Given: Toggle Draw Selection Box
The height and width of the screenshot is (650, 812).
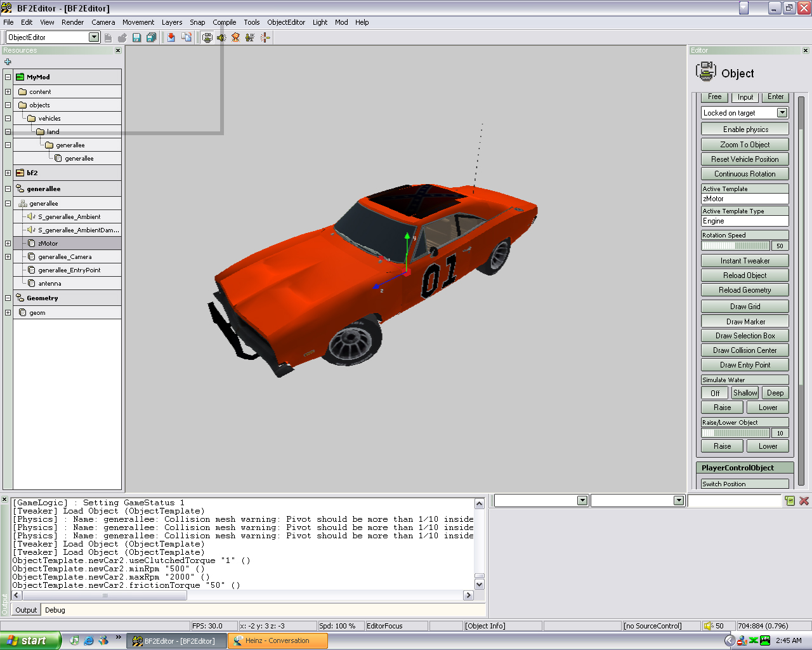Looking at the screenshot, I should pyautogui.click(x=745, y=336).
